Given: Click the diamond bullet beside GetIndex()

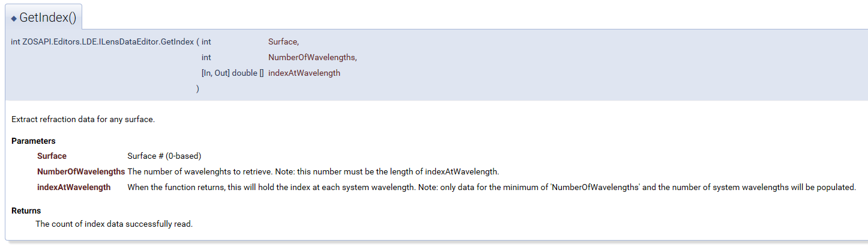Looking at the screenshot, I should pyautogui.click(x=14, y=19).
